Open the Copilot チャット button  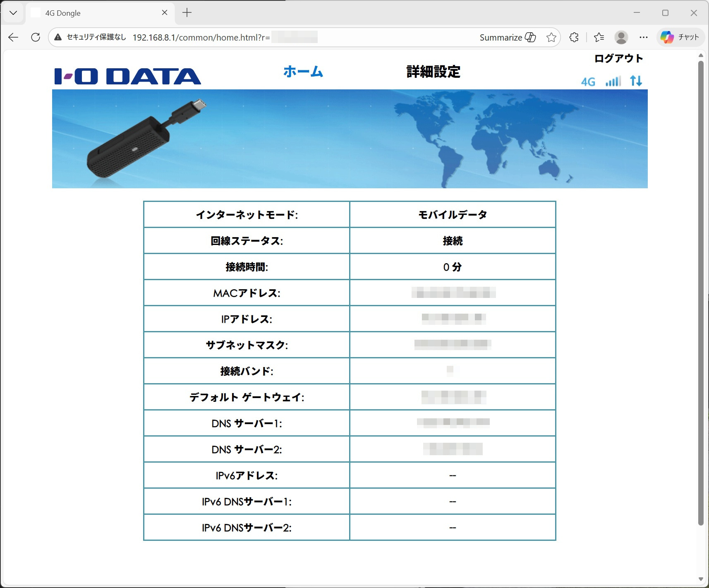(x=680, y=37)
